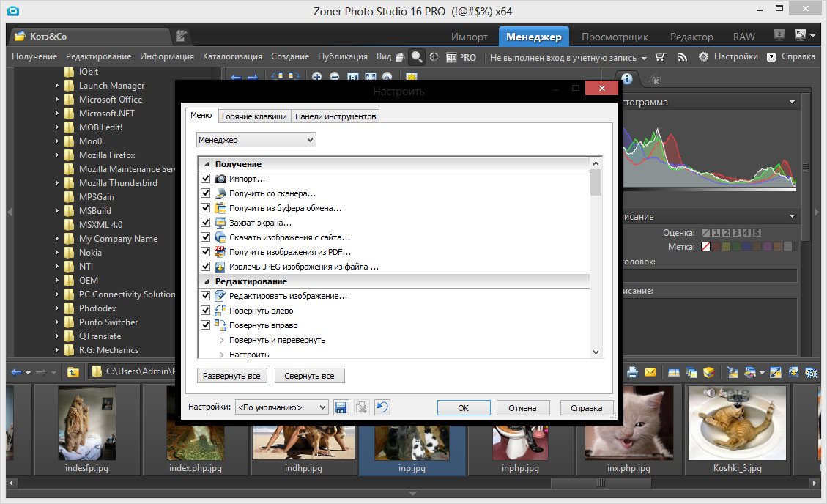Open the account login dropdown
Image resolution: width=827 pixels, height=504 pixels.
pyautogui.click(x=568, y=57)
